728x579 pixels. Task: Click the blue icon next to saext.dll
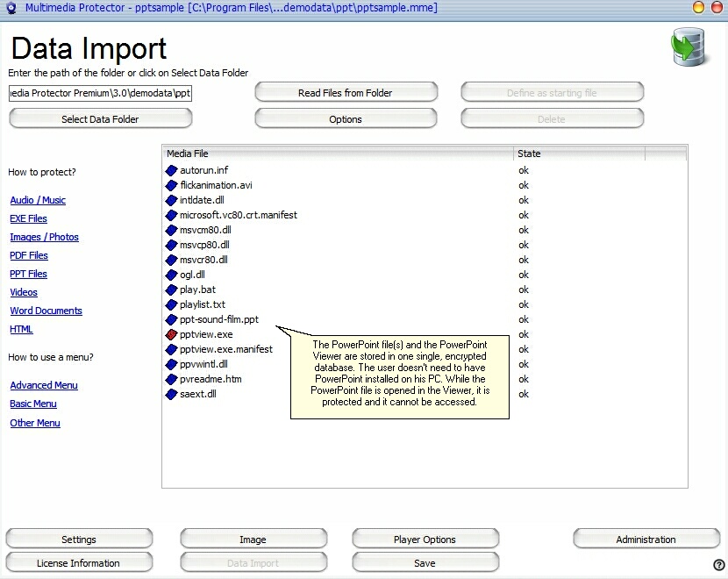click(x=172, y=394)
